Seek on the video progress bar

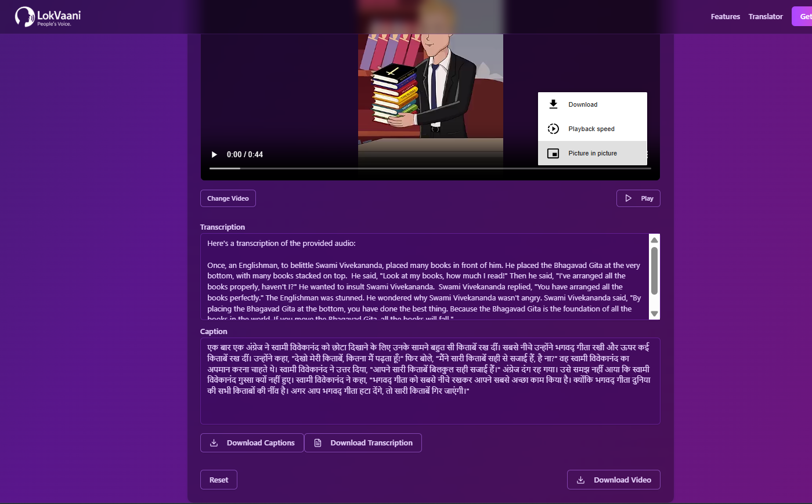point(430,168)
